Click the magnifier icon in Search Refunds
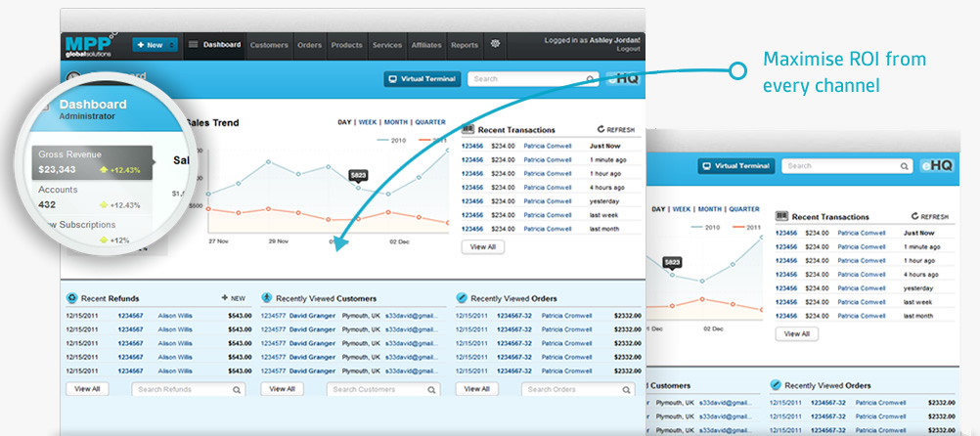The width and height of the screenshot is (980, 436). tap(237, 389)
